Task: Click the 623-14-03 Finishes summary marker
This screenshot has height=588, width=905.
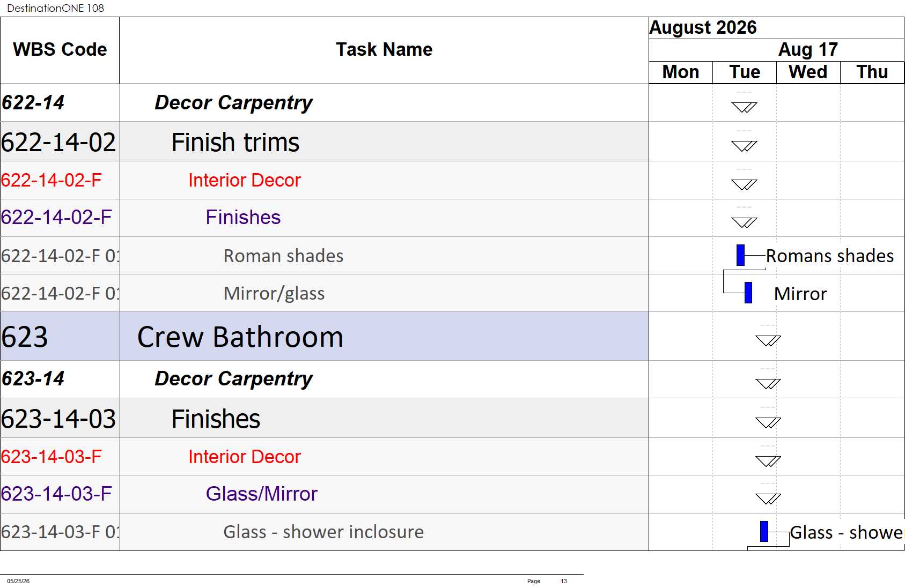Action: 768,422
